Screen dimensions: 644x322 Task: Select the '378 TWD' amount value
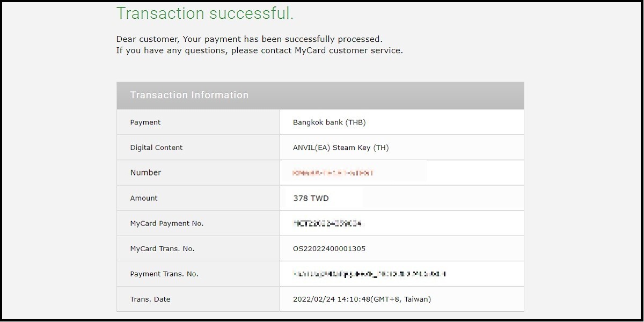311,198
